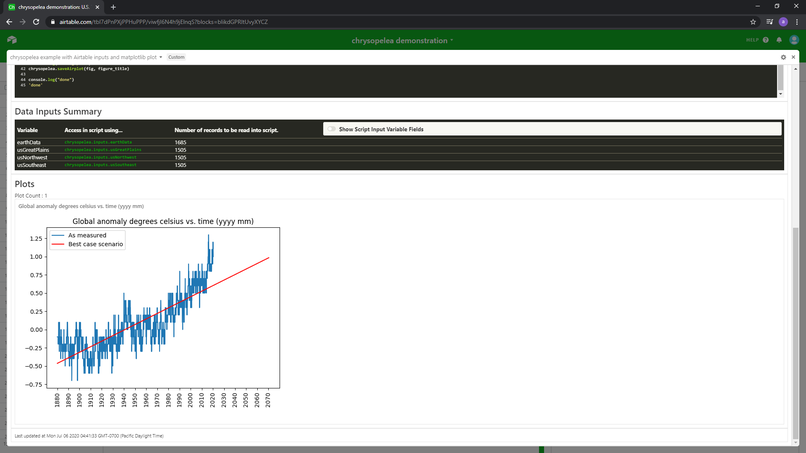
Task: Select the usNorthwest variable row
Action: click(x=399, y=157)
